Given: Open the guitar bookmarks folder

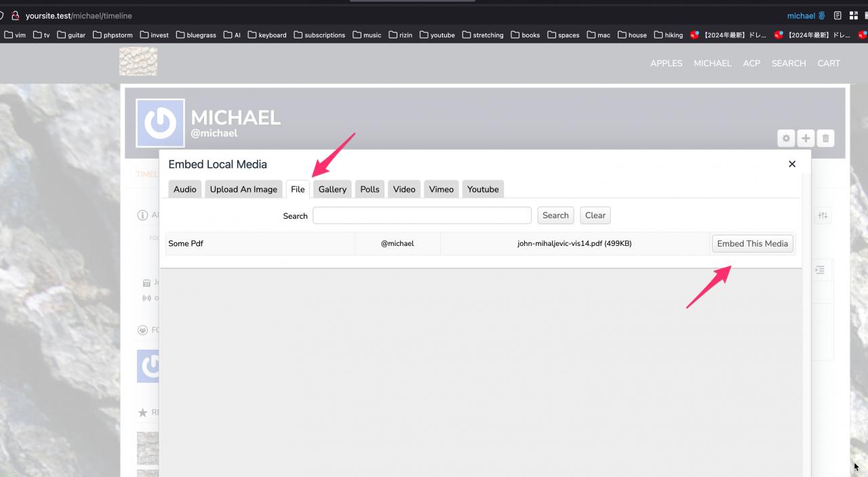Looking at the screenshot, I should (71, 35).
